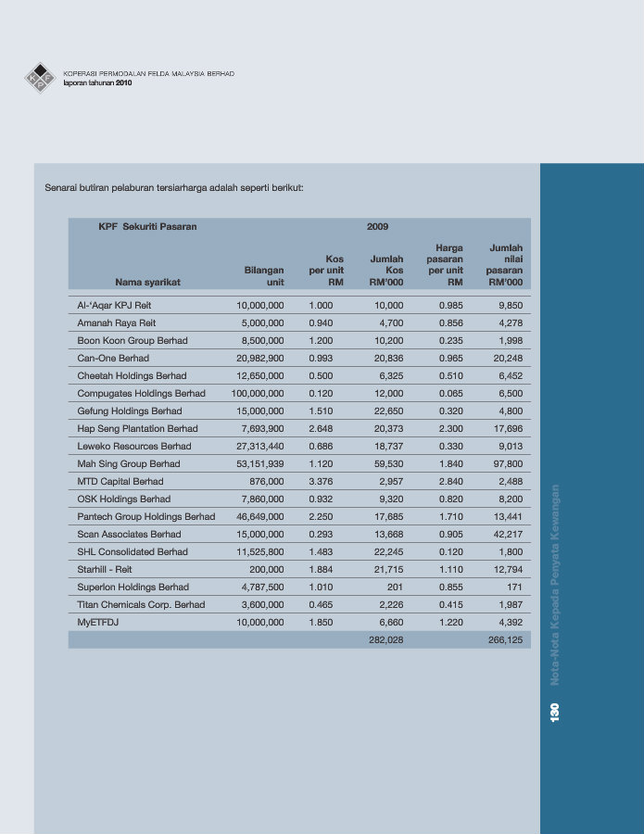Select the MyETFDJ row name

tap(98, 622)
